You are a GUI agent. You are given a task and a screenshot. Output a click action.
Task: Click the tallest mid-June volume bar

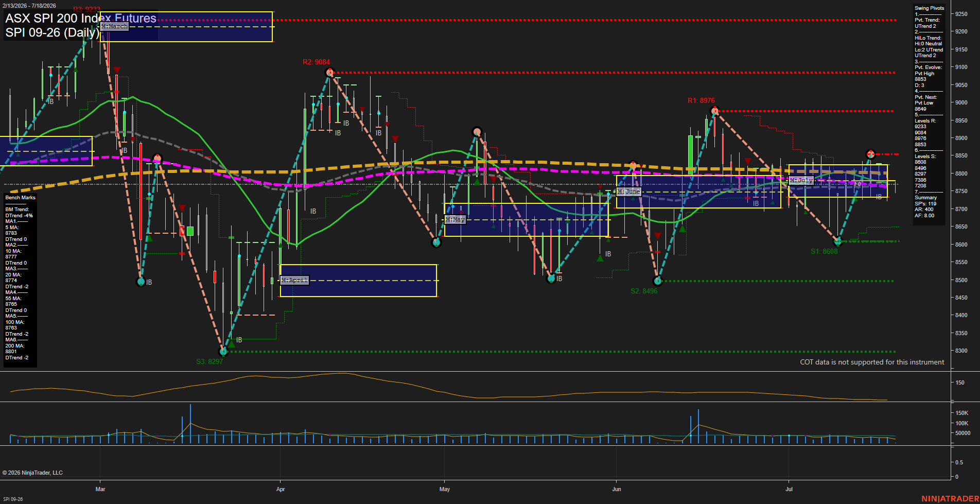[x=698, y=426]
